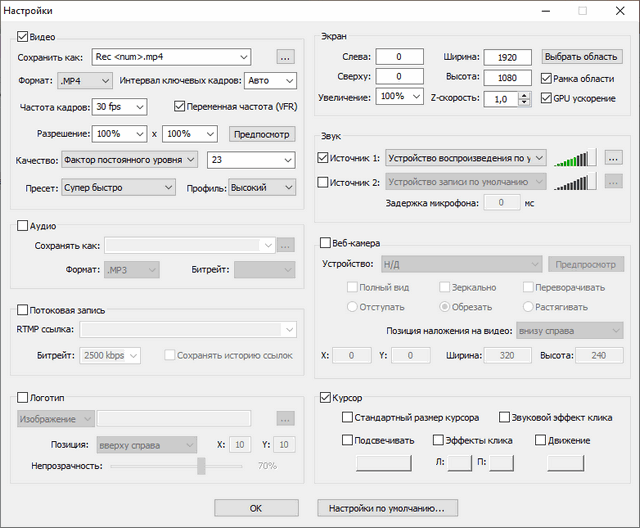The image size is (640, 528).
Task: Click Настройки по умолчанию button
Action: (387, 508)
